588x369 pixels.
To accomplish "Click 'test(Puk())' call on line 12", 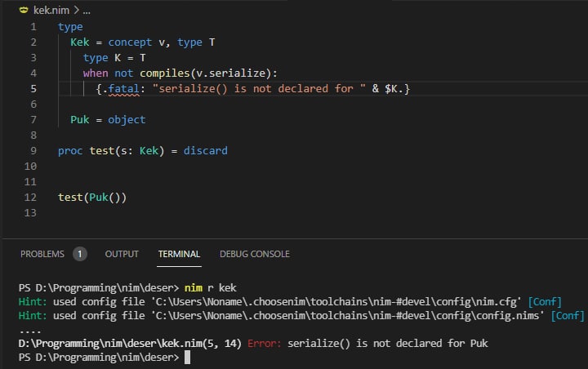I will coord(92,198).
